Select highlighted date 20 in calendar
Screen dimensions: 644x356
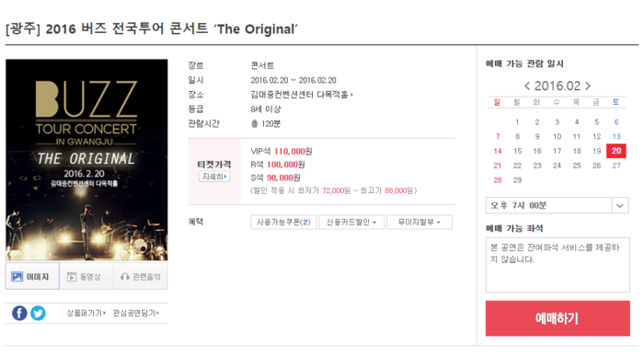click(616, 151)
